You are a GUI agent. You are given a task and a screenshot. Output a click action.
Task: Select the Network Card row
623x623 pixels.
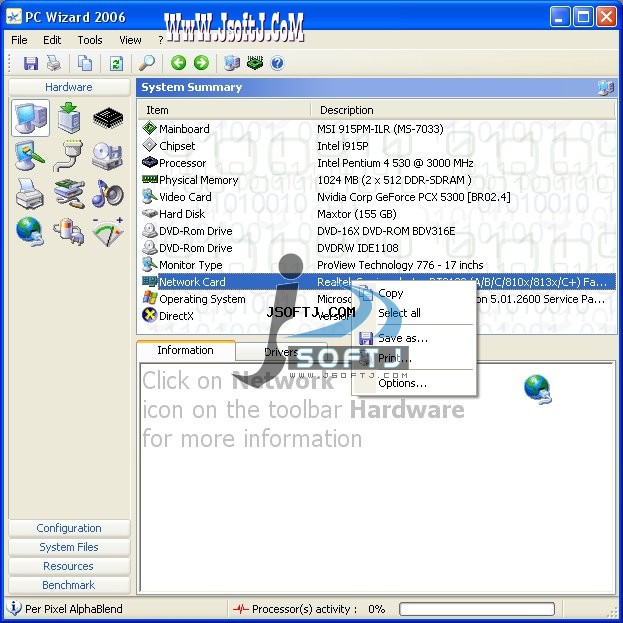click(377, 282)
